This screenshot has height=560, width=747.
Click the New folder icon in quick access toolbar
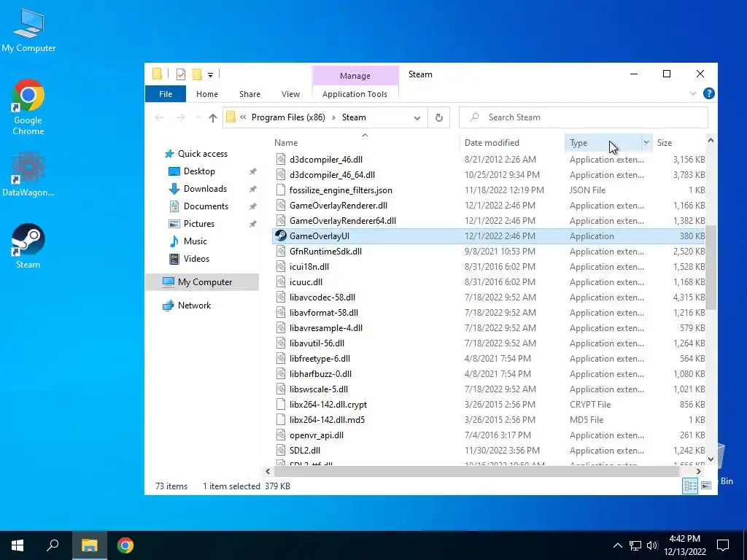[x=197, y=74]
